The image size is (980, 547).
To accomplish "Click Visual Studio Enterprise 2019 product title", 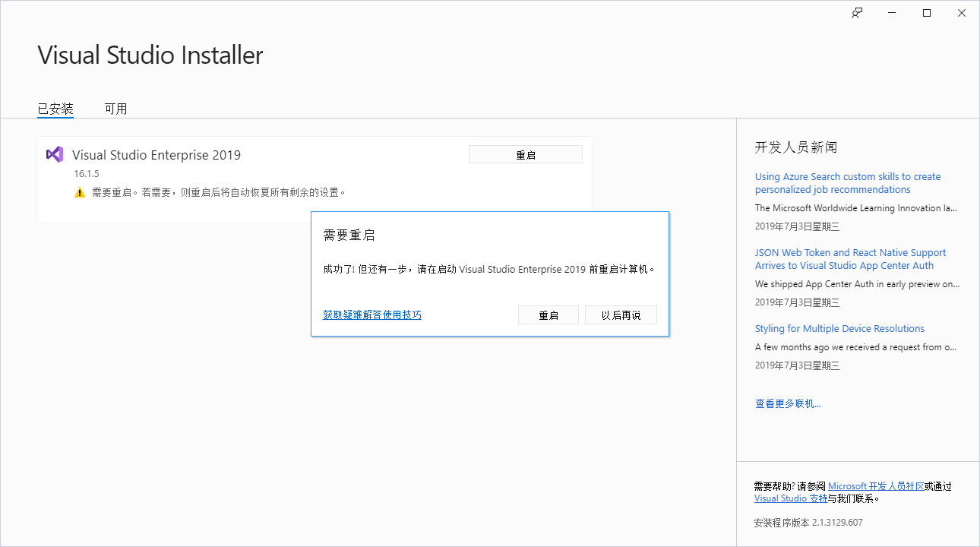I will click(156, 155).
